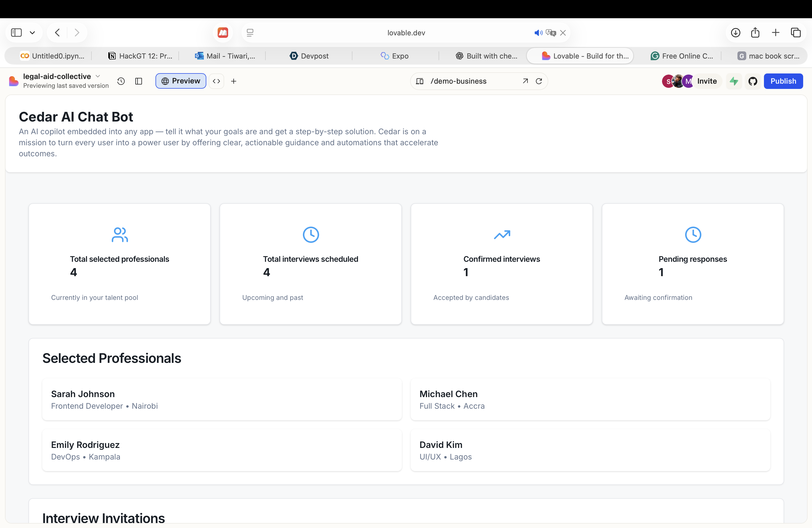This screenshot has height=528, width=812.
Task: Switch to code view brackets icon
Action: click(x=216, y=81)
